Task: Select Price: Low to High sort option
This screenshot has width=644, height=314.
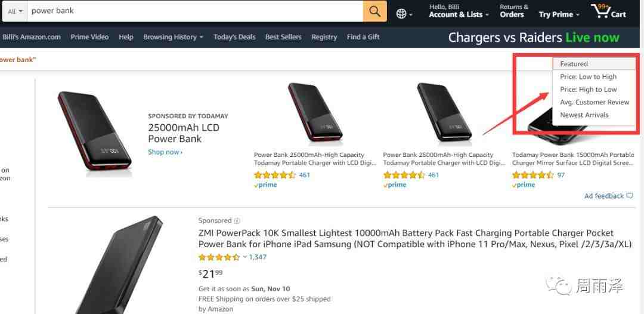Action: tap(588, 76)
